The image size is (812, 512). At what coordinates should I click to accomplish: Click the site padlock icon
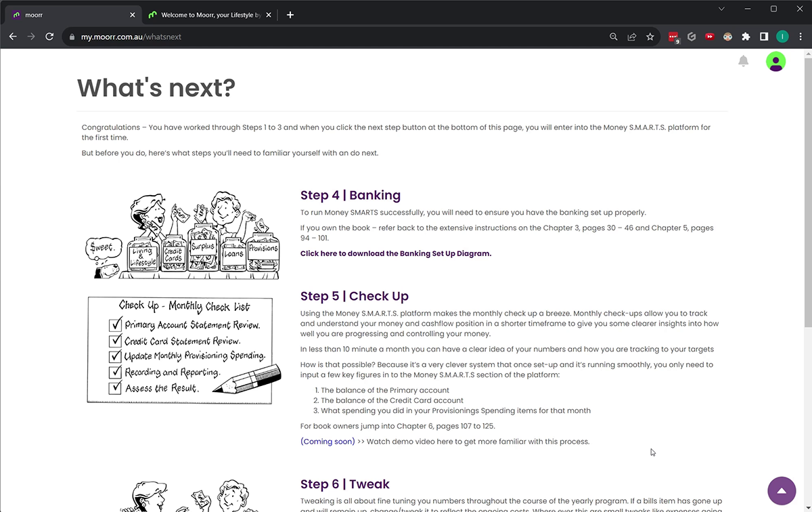[x=72, y=37]
